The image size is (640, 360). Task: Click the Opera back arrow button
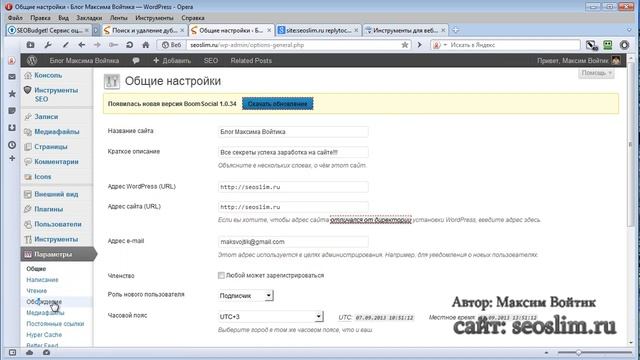pos(82,45)
